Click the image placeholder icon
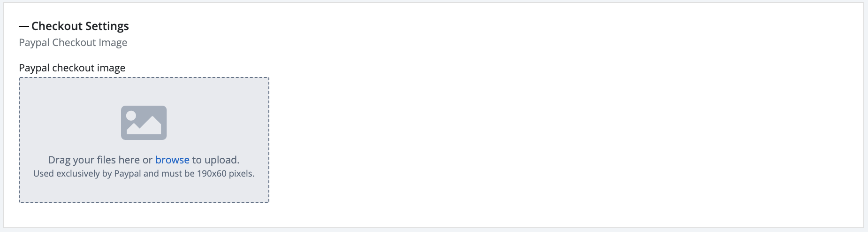This screenshot has height=232, width=868. [x=144, y=123]
